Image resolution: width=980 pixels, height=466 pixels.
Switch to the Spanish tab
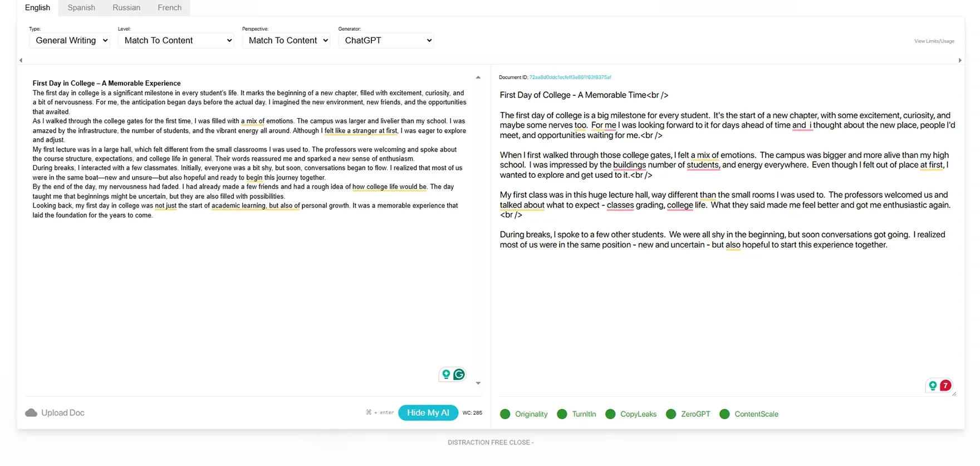[x=81, y=8]
